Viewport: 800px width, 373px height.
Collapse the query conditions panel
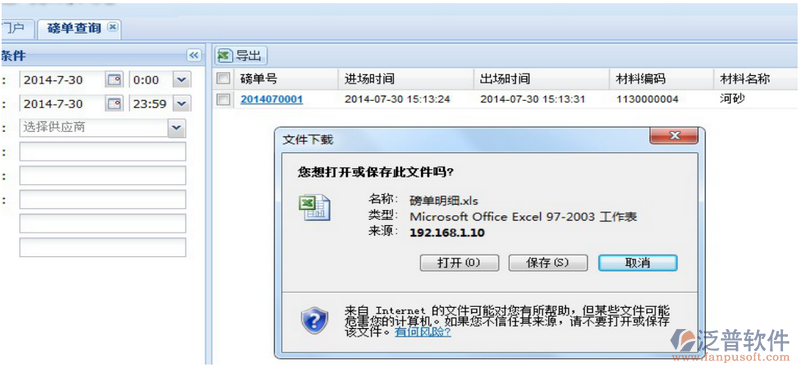coord(193,55)
